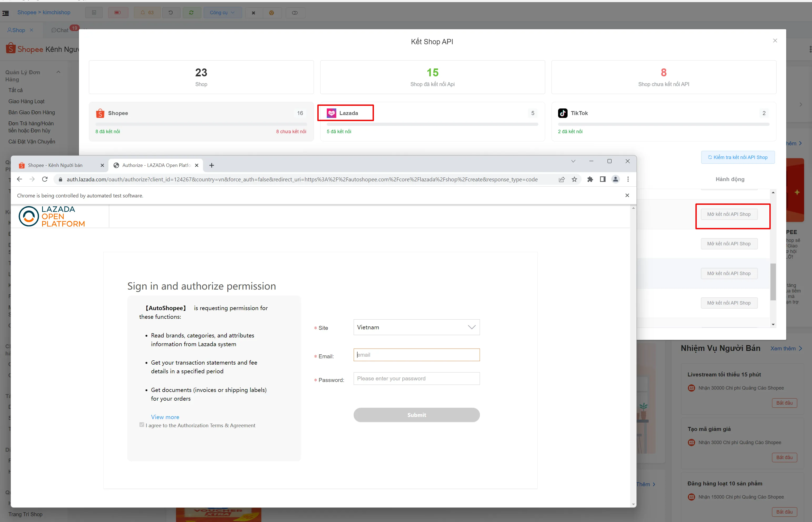
Task: Click the share page icon in address bar
Action: 562,179
